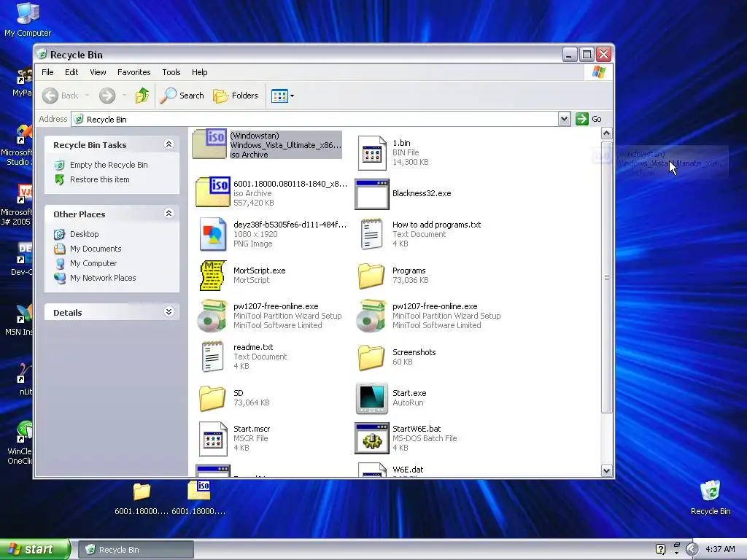
Task: Select the 6001.18000 iso file on desktop
Action: point(198,498)
